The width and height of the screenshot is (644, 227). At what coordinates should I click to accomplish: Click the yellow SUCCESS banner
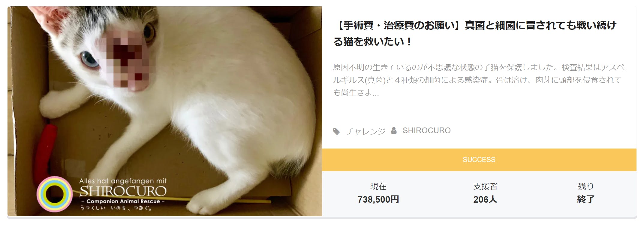[479, 160]
